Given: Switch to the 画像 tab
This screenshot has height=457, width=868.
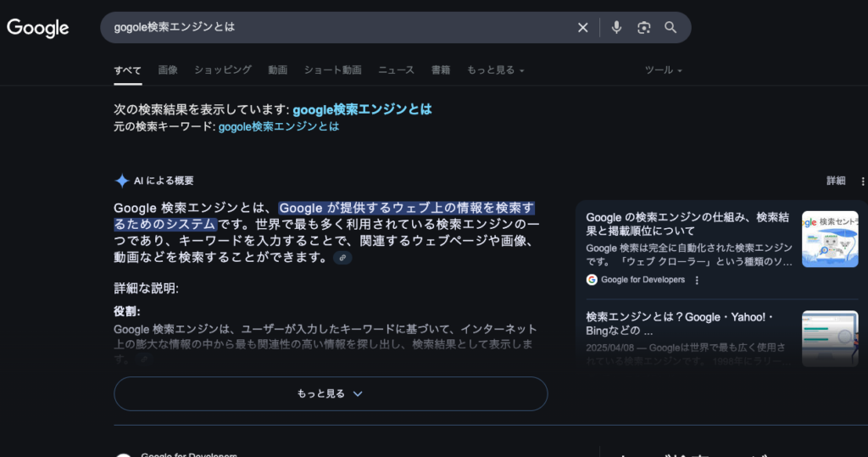Looking at the screenshot, I should (x=168, y=70).
